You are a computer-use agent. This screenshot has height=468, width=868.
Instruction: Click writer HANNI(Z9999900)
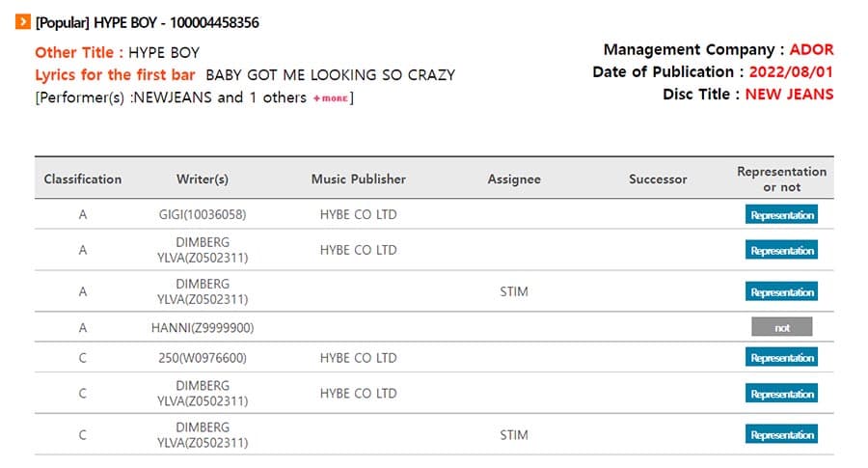[x=203, y=328]
